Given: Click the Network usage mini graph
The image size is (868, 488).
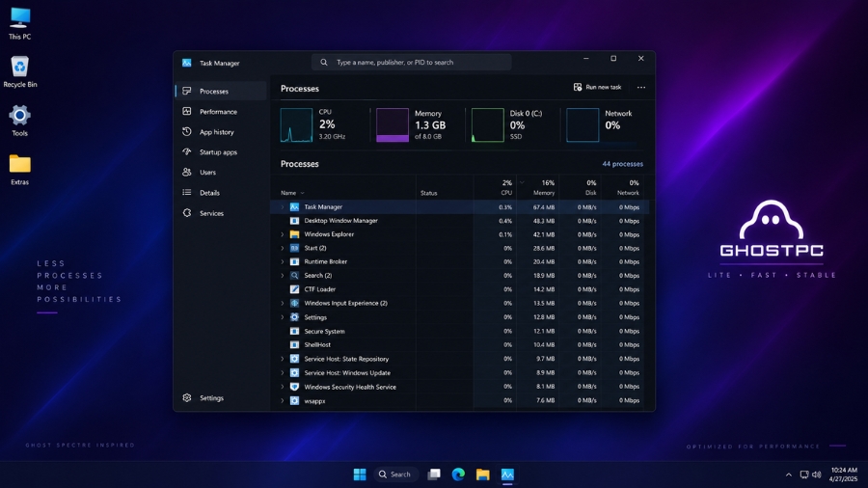Looking at the screenshot, I should (x=583, y=125).
